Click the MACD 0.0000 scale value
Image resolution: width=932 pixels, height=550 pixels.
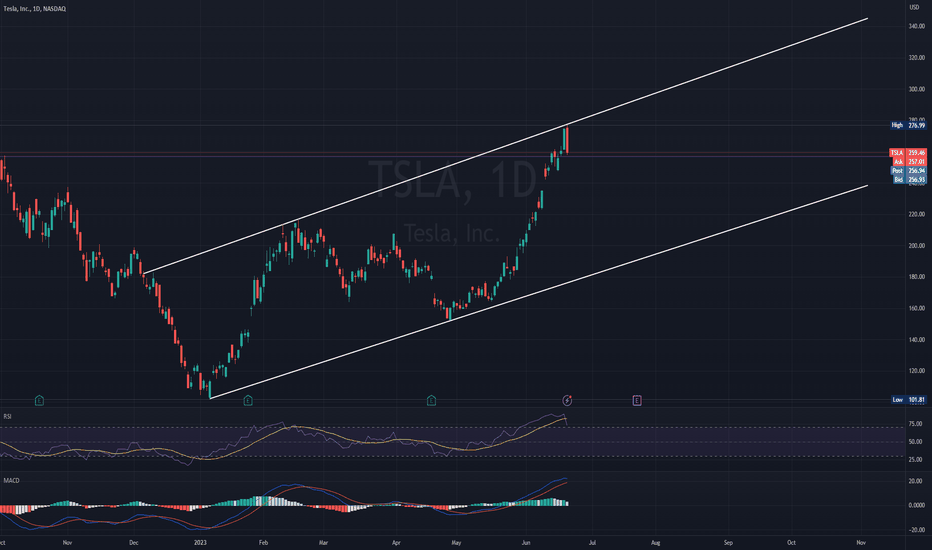[x=916, y=505]
